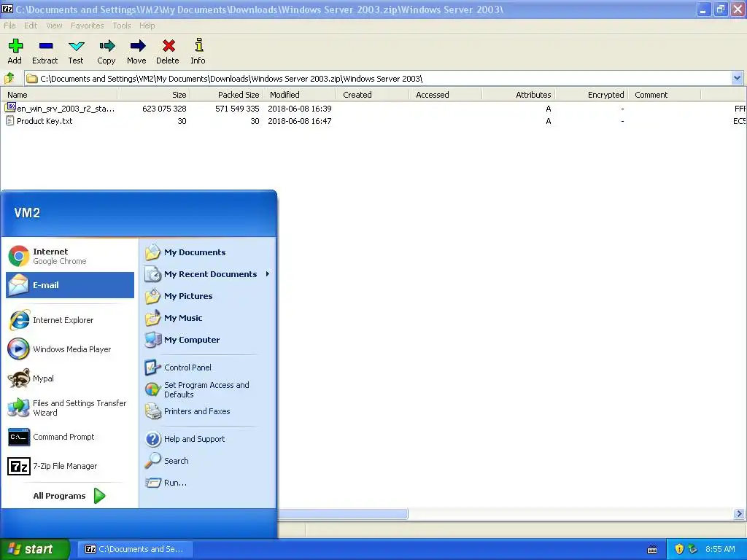This screenshot has height=560, width=747.
Task: Sort by Accessed column header
Action: point(446,95)
